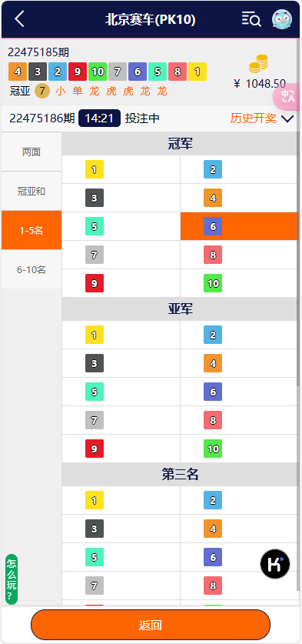Switch to the 冠亚和 tab
302x644 pixels.
click(x=32, y=191)
